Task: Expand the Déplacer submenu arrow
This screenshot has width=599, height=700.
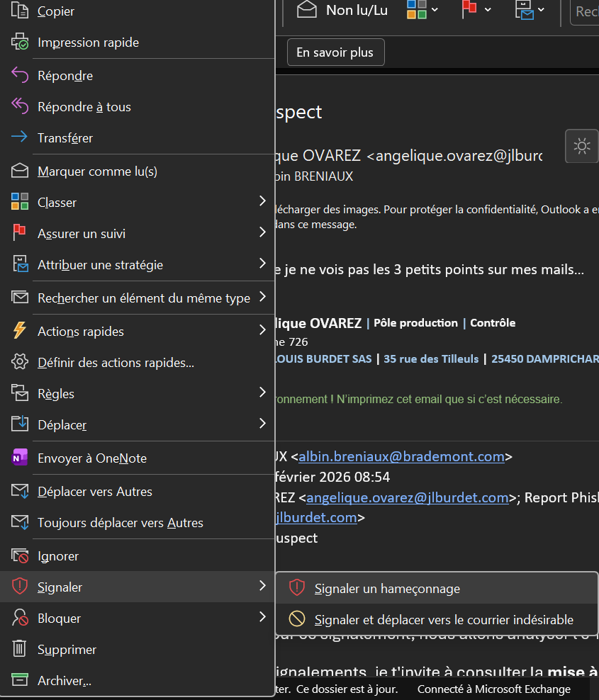Action: [x=263, y=424]
